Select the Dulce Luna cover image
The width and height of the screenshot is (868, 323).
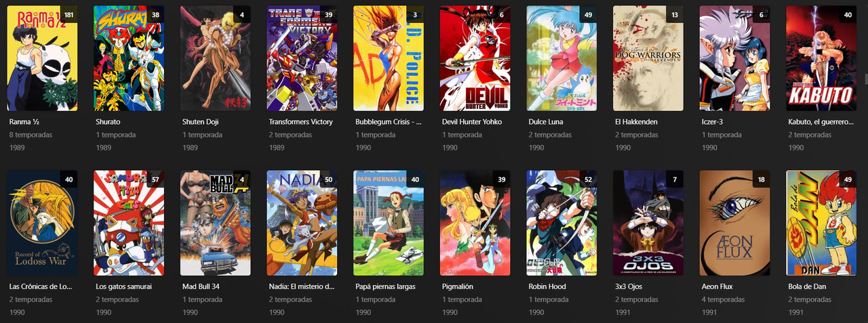click(561, 58)
